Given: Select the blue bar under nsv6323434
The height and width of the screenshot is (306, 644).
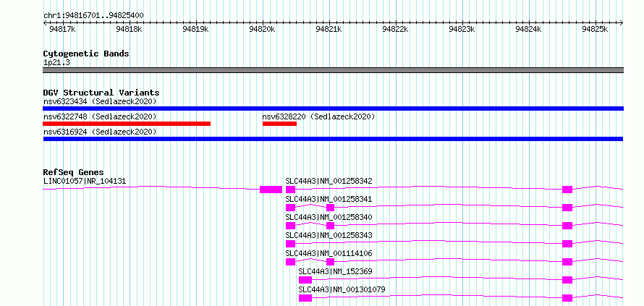Looking at the screenshot, I should coord(333,109).
